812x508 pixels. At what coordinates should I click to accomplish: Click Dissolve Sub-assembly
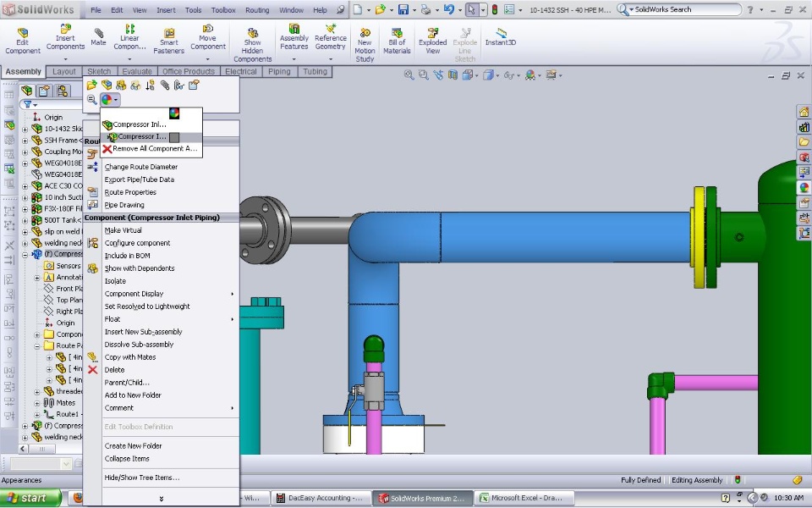[x=139, y=345]
